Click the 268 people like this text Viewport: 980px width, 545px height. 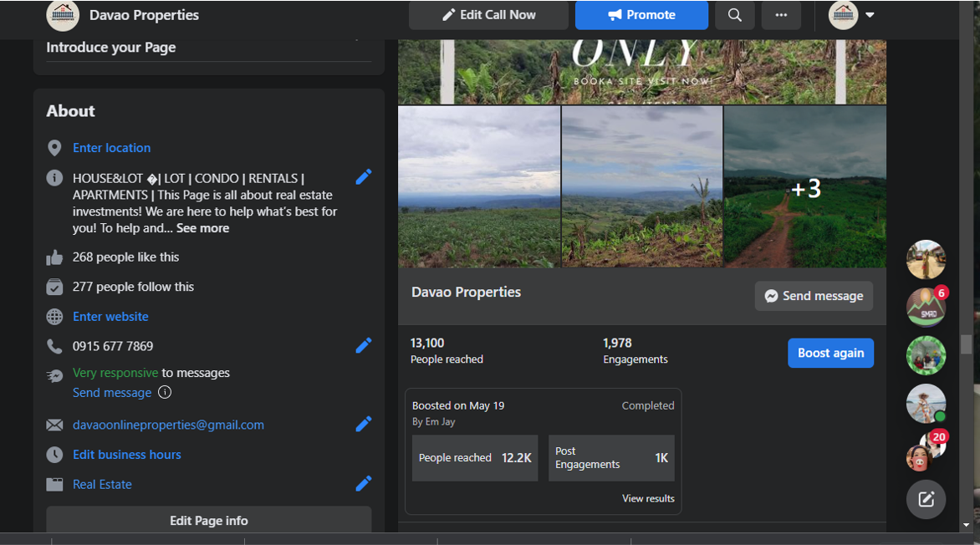125,257
